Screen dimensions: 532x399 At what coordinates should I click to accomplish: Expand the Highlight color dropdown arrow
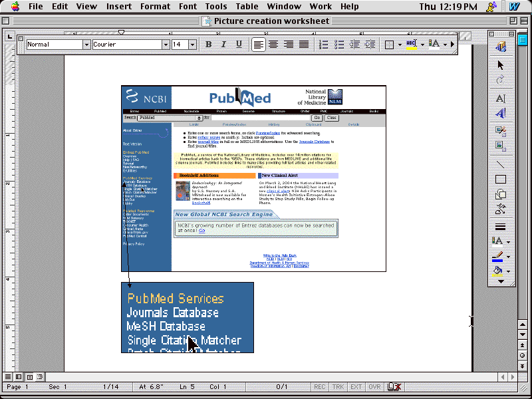point(422,45)
